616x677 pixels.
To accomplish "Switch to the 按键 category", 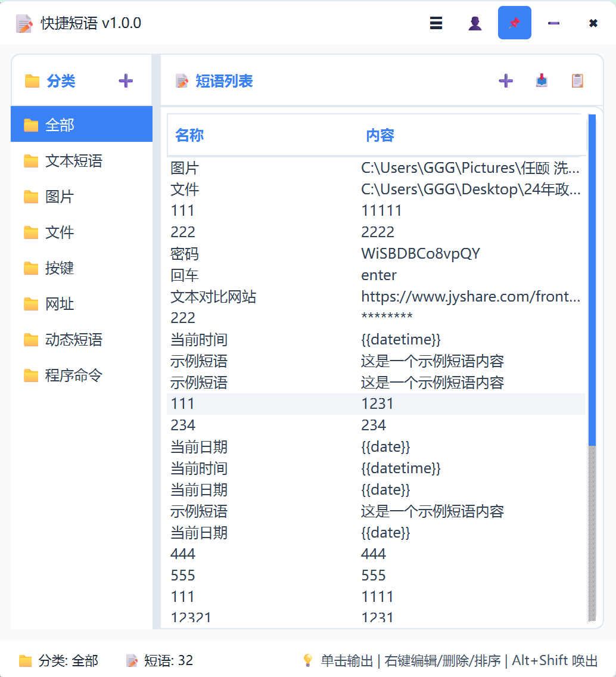I will click(82, 268).
